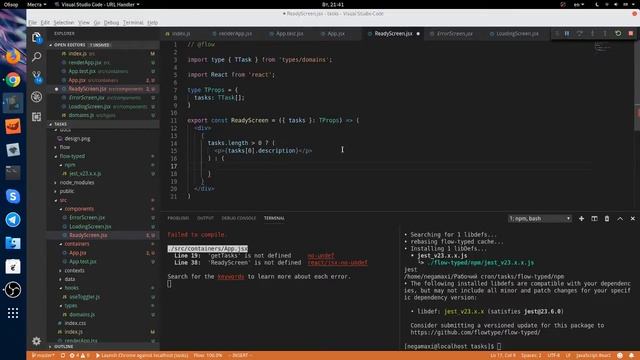Launch Firefox from the dock
Viewport: 640px width, 360px height.
tap(13, 56)
